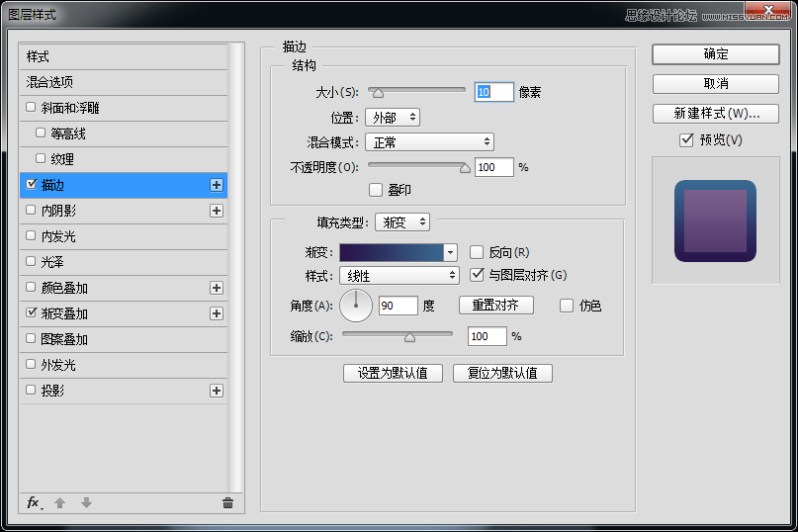798x532 pixels.
Task: Click the plus icon next to 渐变叠加
Action: click(217, 313)
